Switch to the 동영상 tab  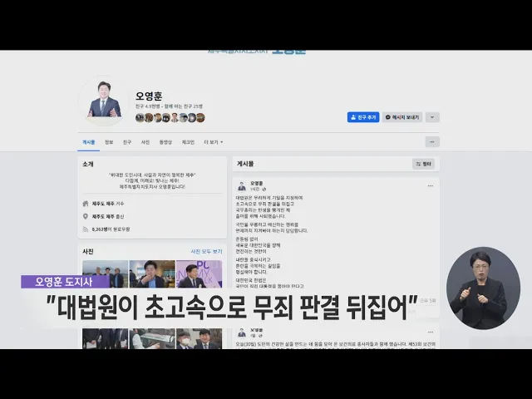tap(165, 142)
